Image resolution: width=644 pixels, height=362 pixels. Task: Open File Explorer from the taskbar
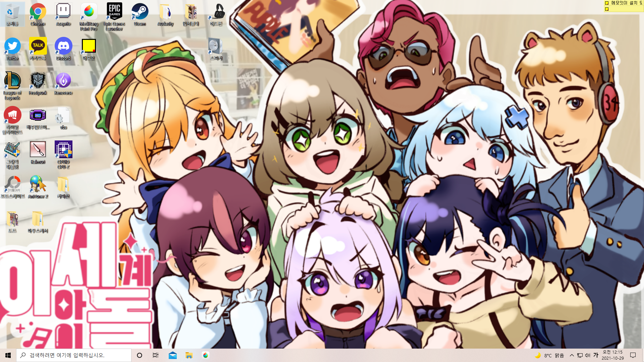tap(189, 355)
